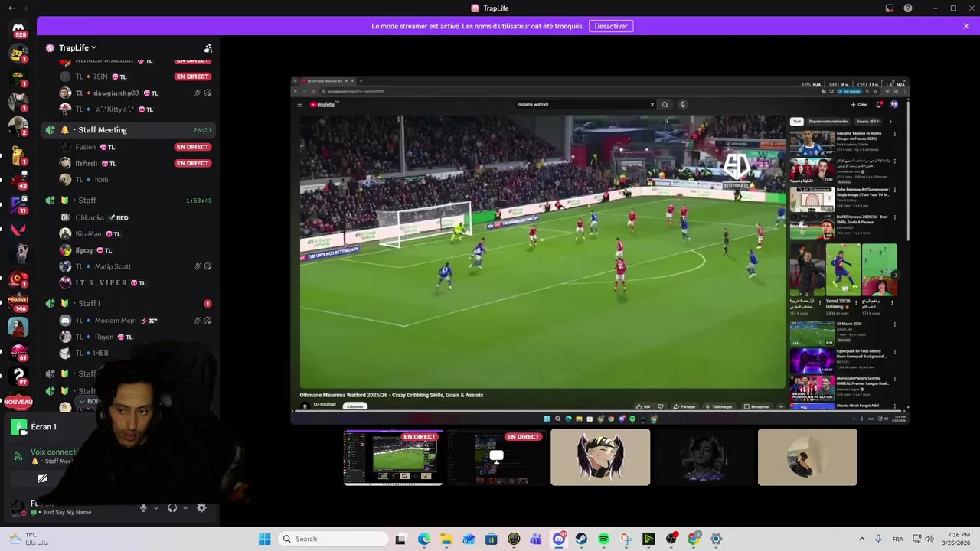Select the football stream thumbnail tile

point(394,457)
